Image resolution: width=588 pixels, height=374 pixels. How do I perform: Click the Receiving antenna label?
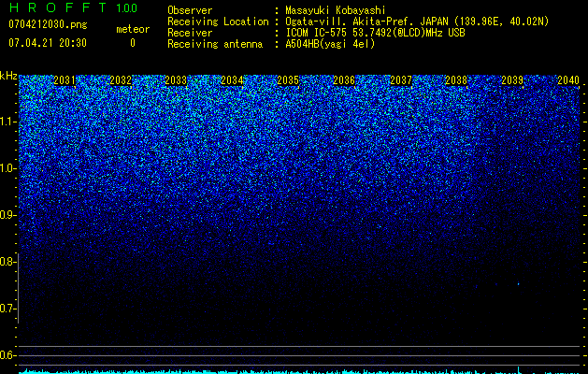[215, 44]
